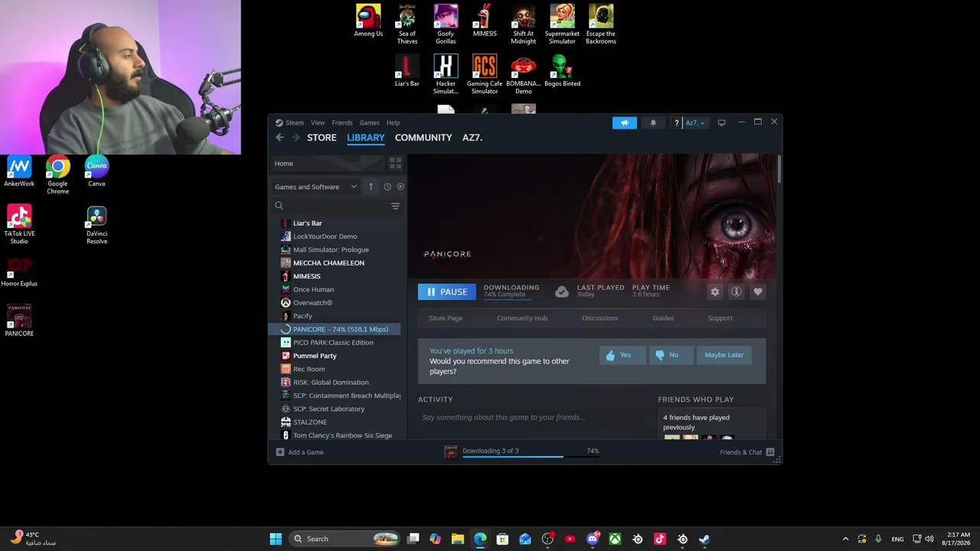The height and width of the screenshot is (551, 980).
Task: Open advanced library filters icon
Action: click(395, 206)
